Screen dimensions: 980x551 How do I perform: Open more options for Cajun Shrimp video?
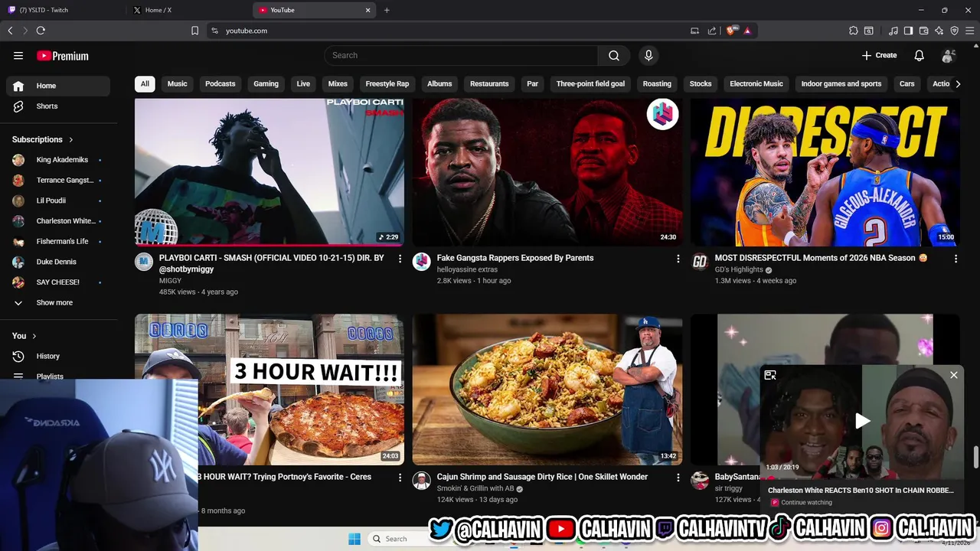[678, 478]
